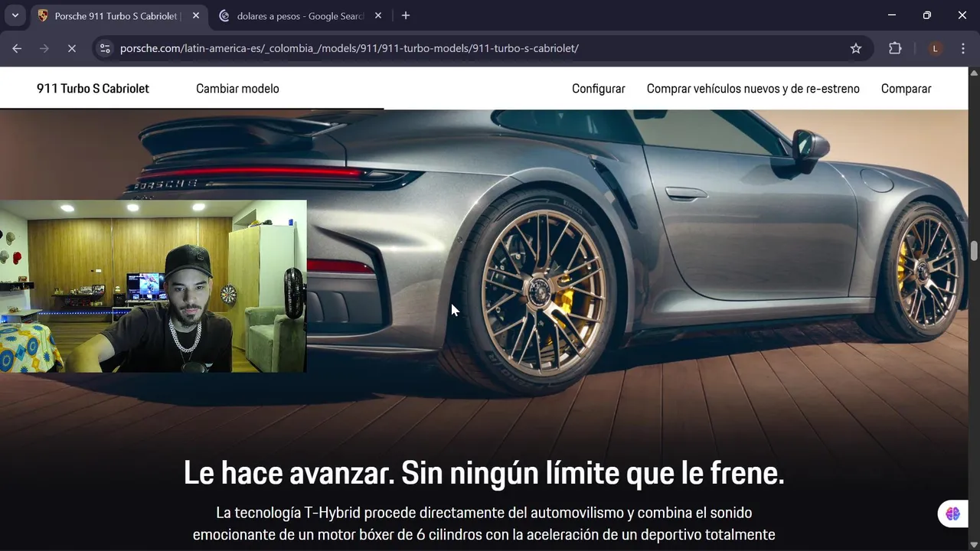Open the Chrome three-dot menu
Screen dimensions: 980x551
(963, 48)
